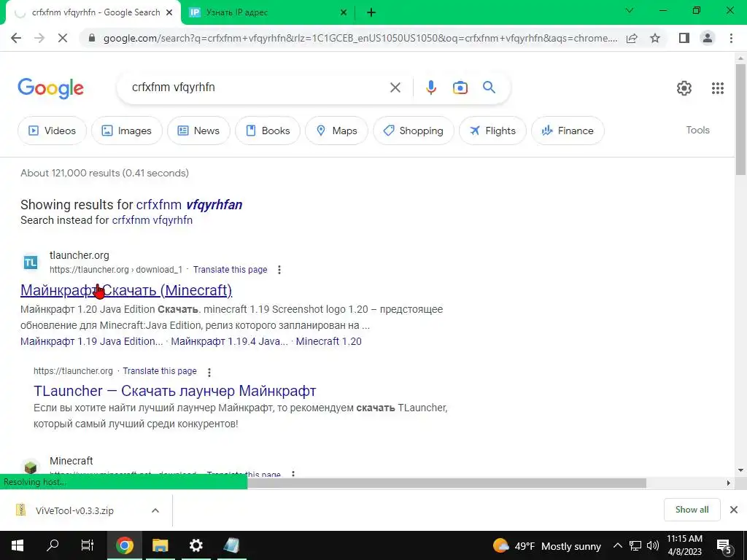The width and height of the screenshot is (747, 560).
Task: Open Майнкрафт Скачать (Minecraft) result
Action: point(126,290)
